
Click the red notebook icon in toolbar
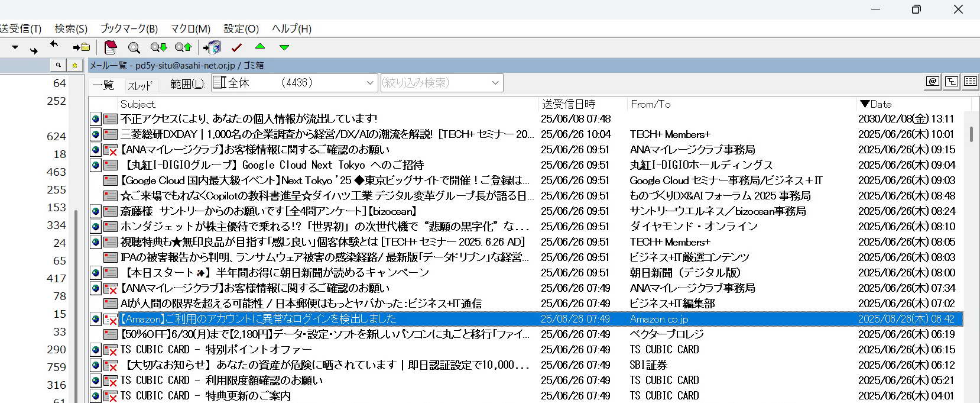point(110,47)
